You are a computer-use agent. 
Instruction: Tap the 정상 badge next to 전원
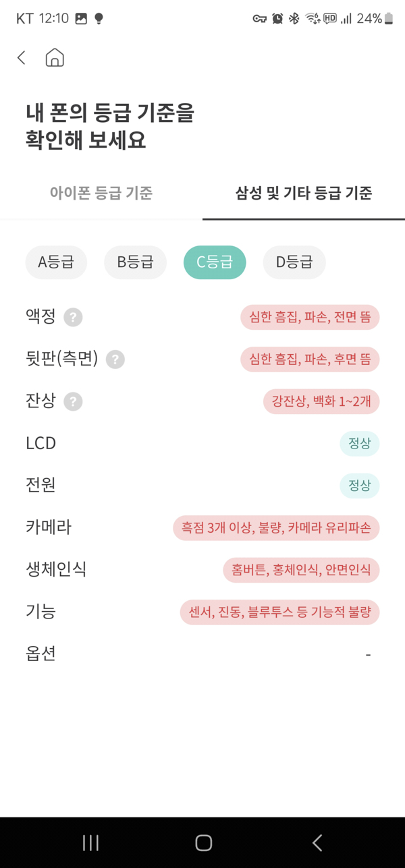click(359, 486)
